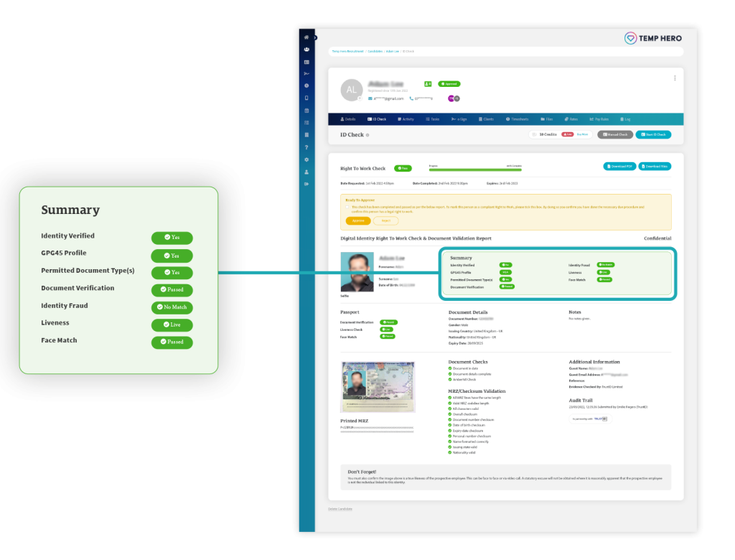The width and height of the screenshot is (735, 560).
Task: Click the Candidates breadcrumb link
Action: click(375, 51)
